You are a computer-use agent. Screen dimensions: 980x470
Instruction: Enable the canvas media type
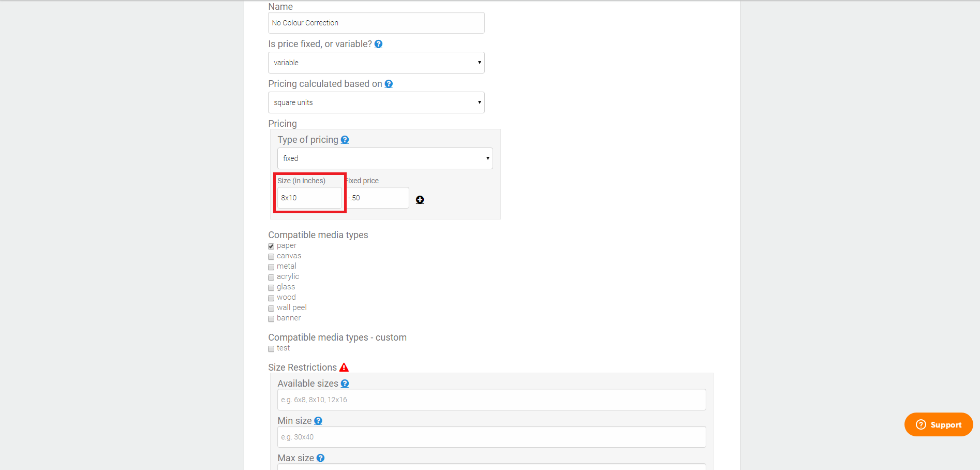[271, 257]
